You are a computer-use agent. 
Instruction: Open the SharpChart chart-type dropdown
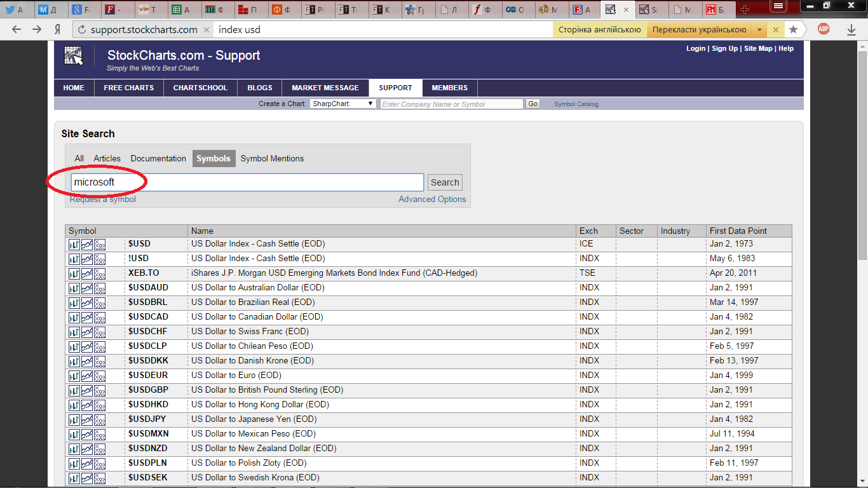click(x=343, y=104)
